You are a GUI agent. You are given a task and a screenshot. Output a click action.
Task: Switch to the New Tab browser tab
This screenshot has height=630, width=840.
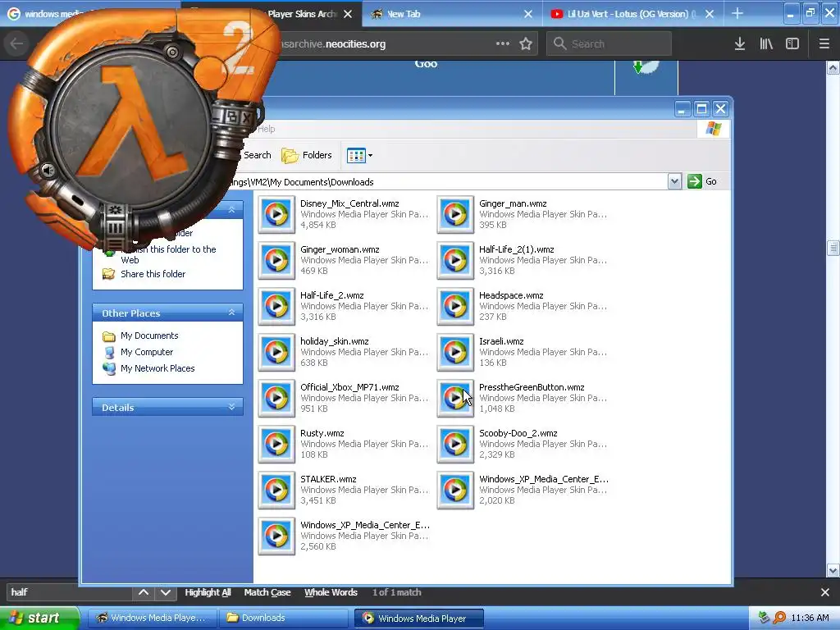pos(452,14)
